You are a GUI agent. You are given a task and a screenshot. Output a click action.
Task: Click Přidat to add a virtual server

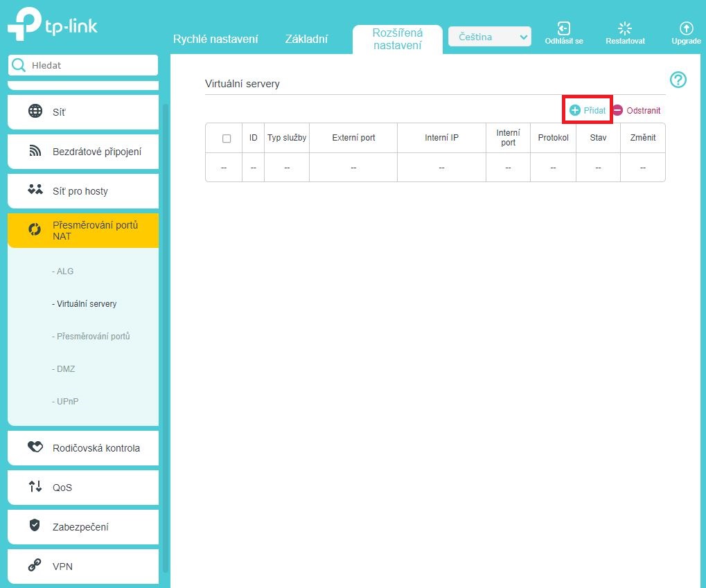click(588, 110)
